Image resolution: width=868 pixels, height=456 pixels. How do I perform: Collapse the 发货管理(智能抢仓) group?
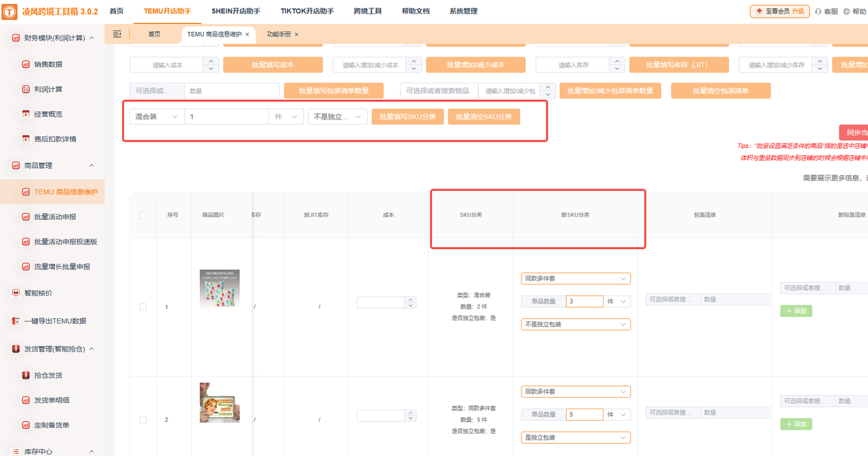92,349
